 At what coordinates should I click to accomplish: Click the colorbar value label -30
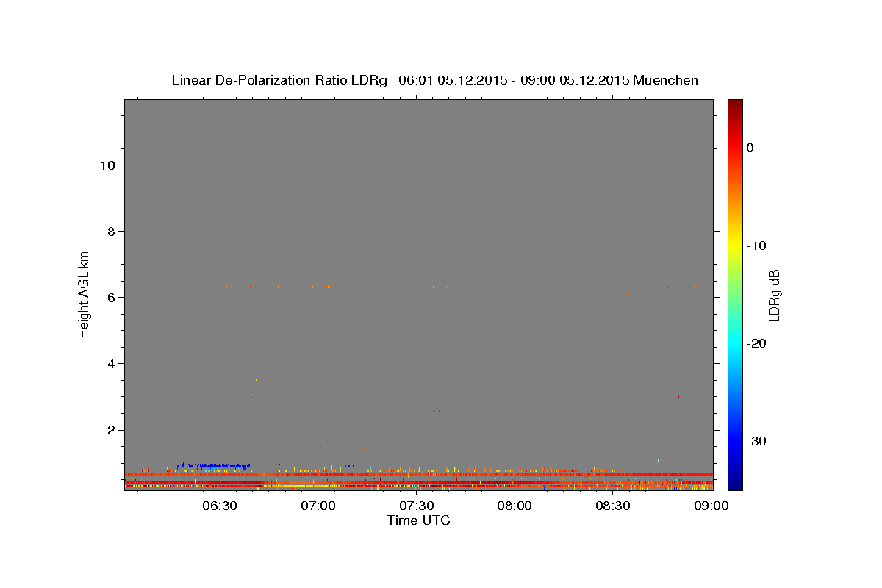click(756, 441)
